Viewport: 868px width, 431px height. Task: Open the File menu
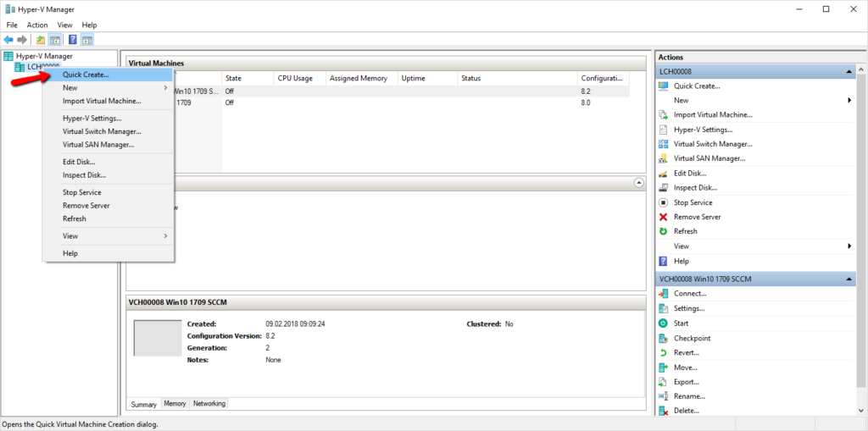coord(12,25)
